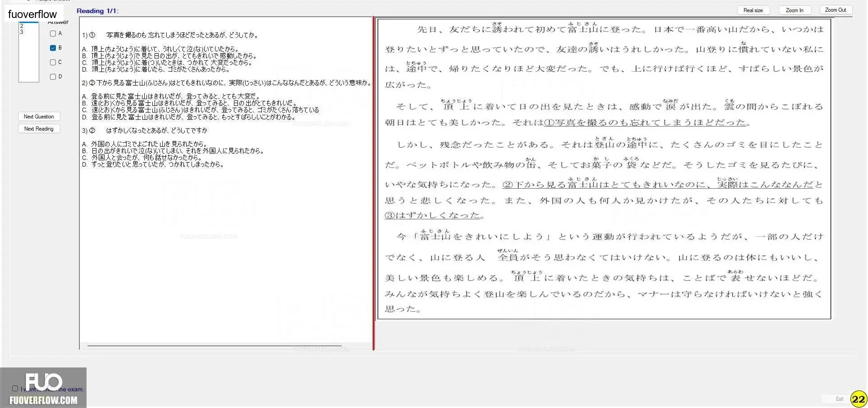Click choice D text of question 1 about ゴミ

pyautogui.click(x=156, y=69)
